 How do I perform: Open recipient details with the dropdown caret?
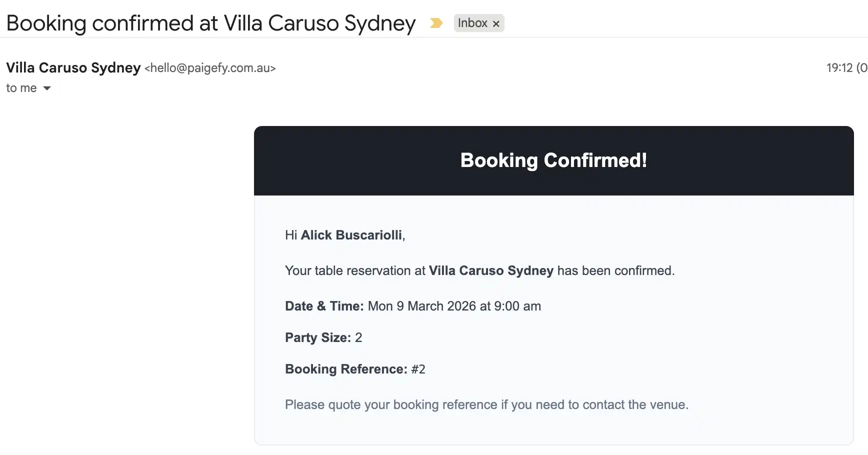coord(47,88)
